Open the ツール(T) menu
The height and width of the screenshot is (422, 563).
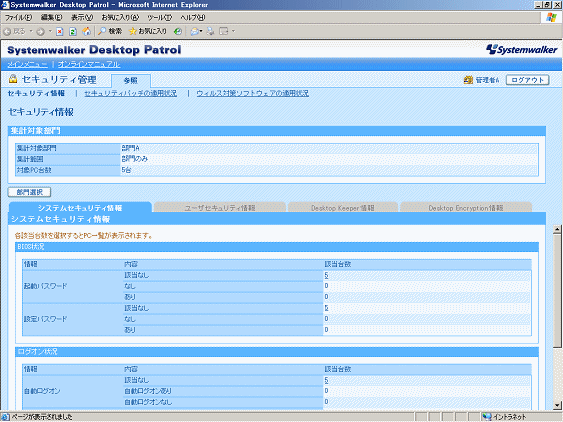click(x=159, y=17)
